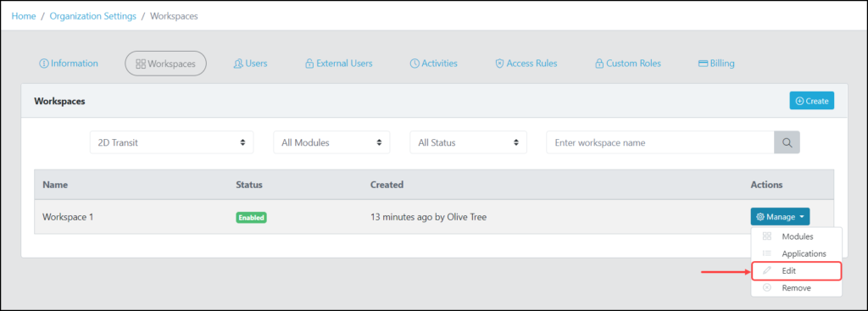The image size is (868, 311).
Task: Click the list icon beside Applications
Action: click(766, 253)
